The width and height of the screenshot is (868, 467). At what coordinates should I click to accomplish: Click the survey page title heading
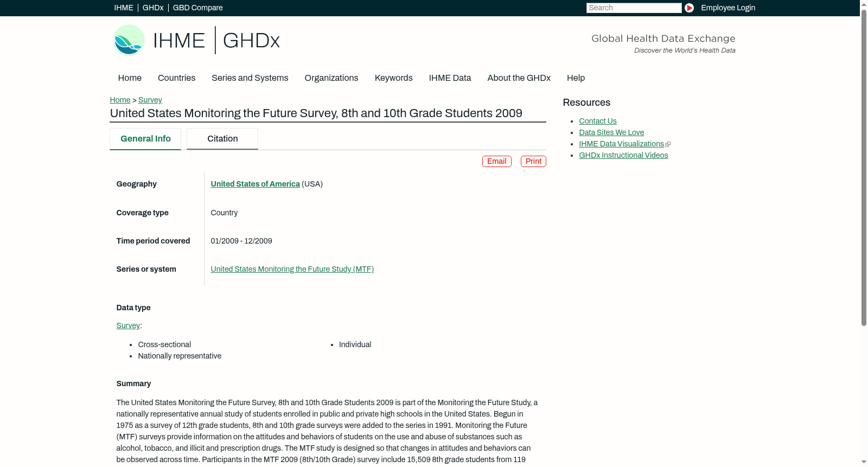click(x=316, y=113)
